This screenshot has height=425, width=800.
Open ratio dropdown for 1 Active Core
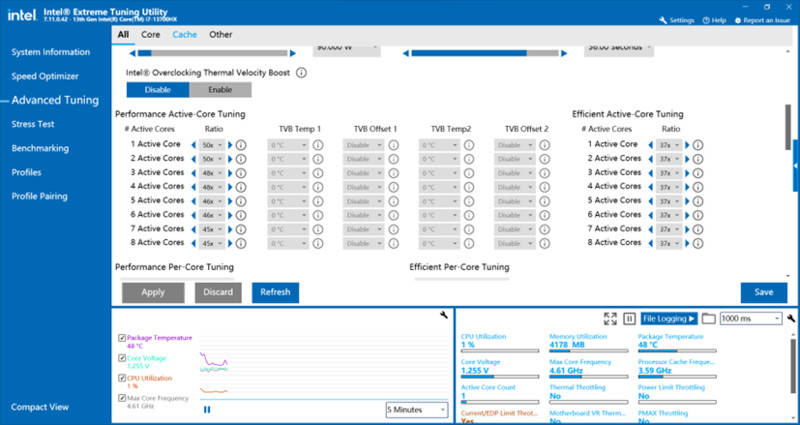point(211,145)
